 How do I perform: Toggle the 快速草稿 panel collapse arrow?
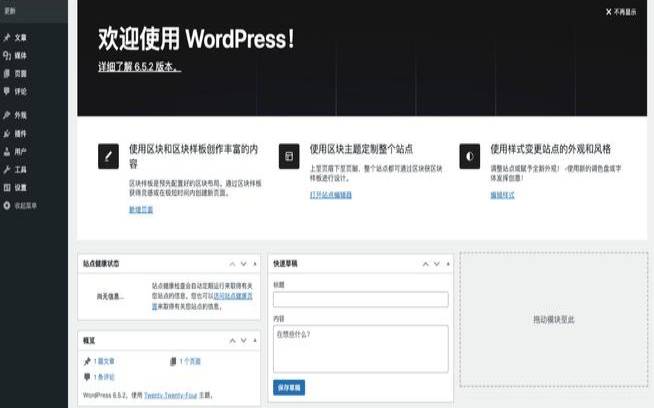pos(447,264)
